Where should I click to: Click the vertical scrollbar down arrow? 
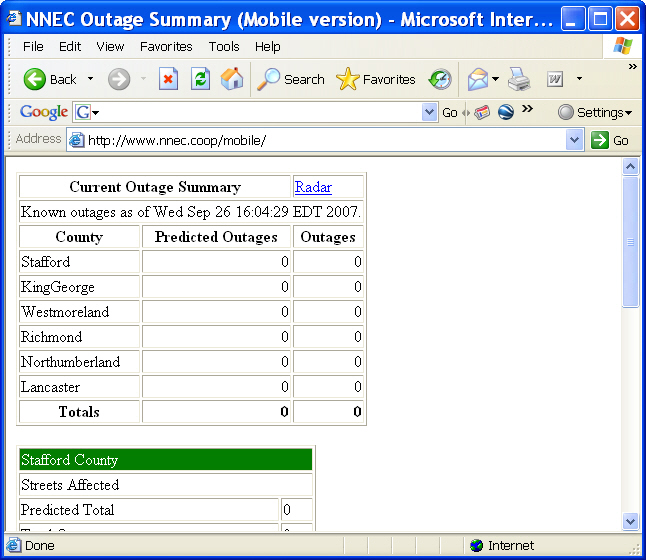[630, 521]
